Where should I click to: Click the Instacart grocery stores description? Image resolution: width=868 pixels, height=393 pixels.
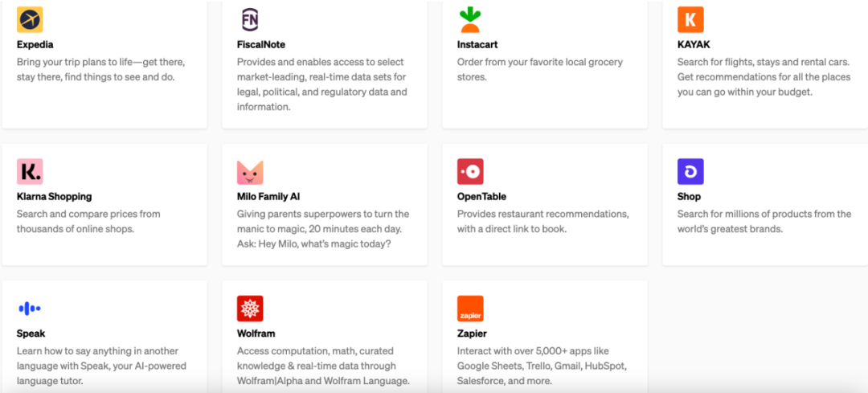pos(540,69)
